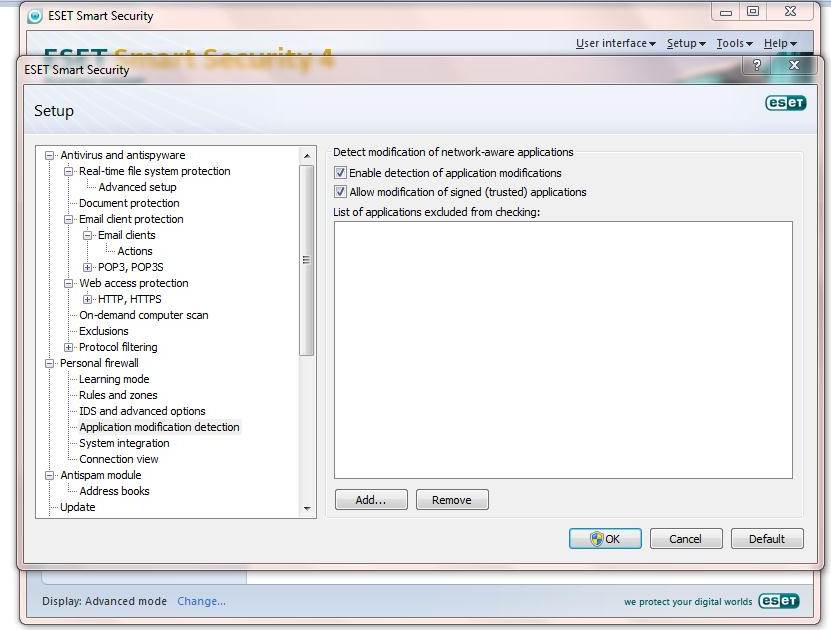Viewport: 831px width, 630px height.
Task: Minimize the main ESET window
Action: click(726, 12)
